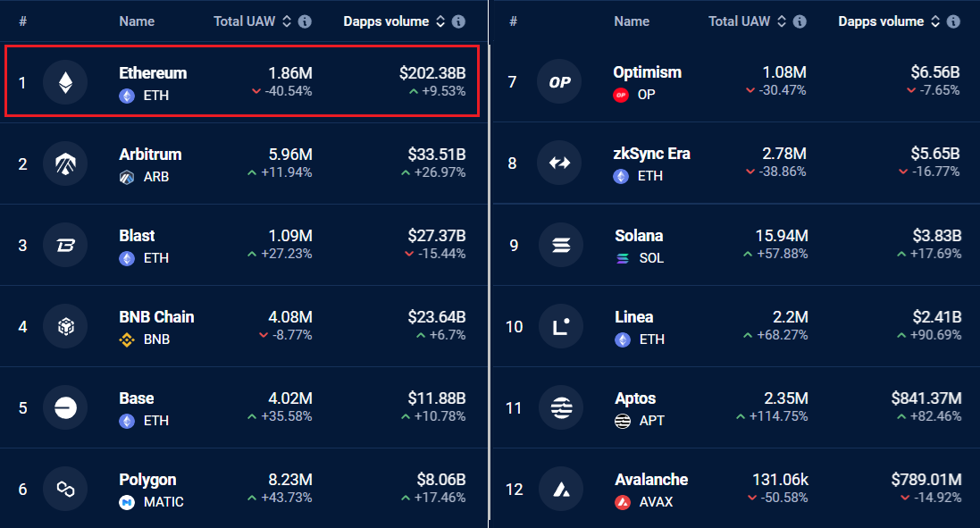This screenshot has width=980, height=528.
Task: Click the Optimism OP logo
Action: pos(559,81)
